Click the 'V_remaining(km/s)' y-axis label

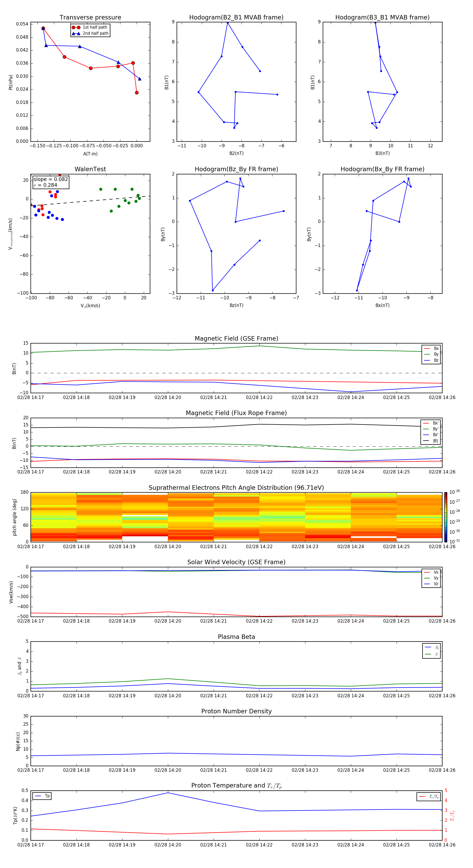[x=11, y=234]
